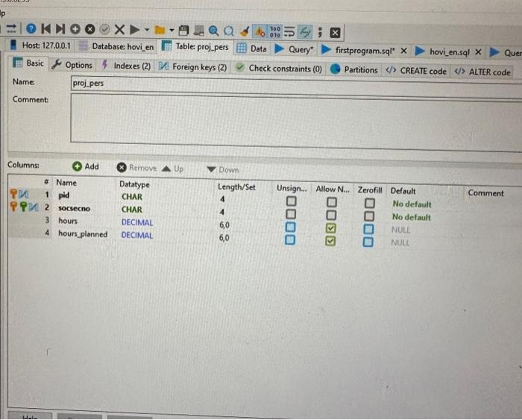Screen dimensions: 522x420
Task: Uncheck Allow NULL for hours row
Action: [x=330, y=228]
